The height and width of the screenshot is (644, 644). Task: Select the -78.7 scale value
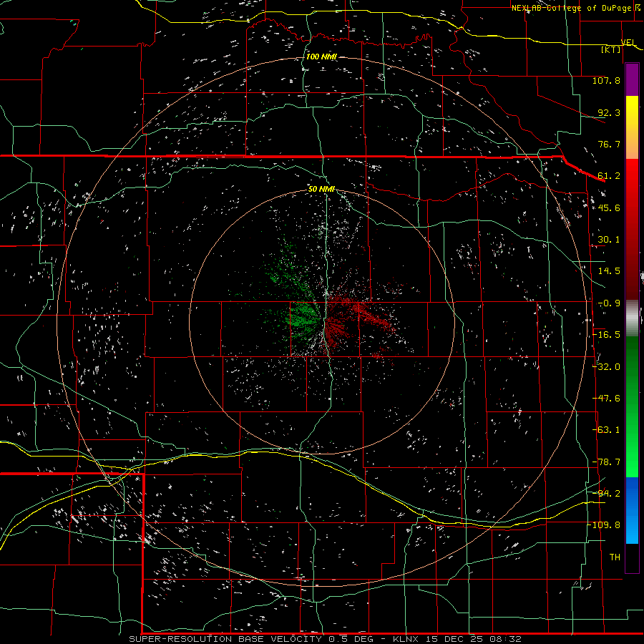click(607, 462)
